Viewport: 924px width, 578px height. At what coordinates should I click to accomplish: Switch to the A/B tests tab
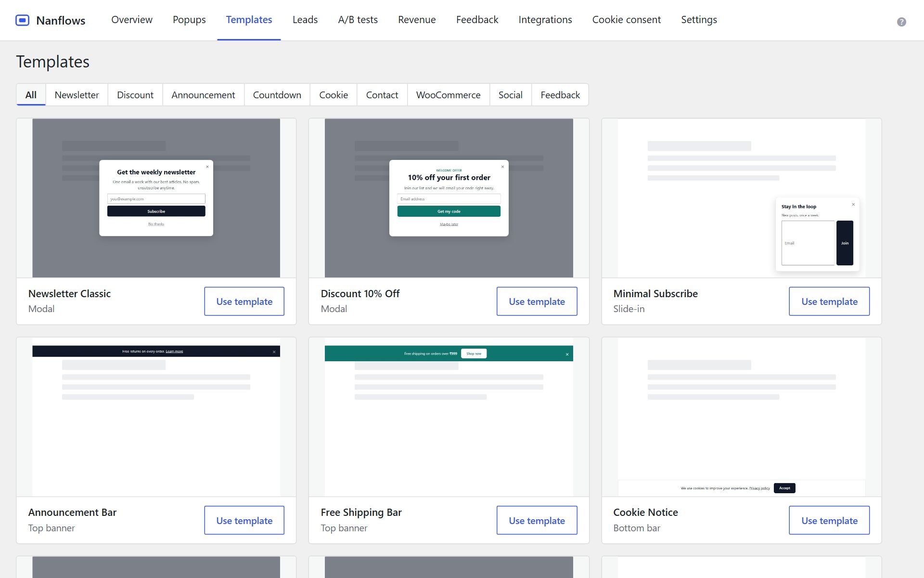358,20
